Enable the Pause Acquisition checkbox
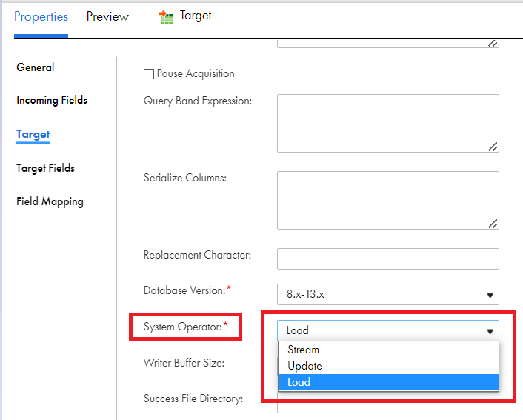The width and height of the screenshot is (523, 420). pos(148,74)
